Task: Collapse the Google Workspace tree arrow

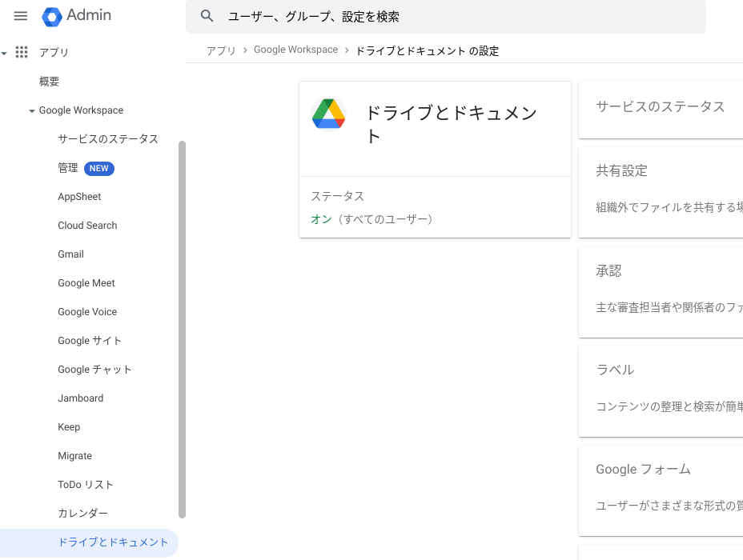Action: tap(32, 110)
